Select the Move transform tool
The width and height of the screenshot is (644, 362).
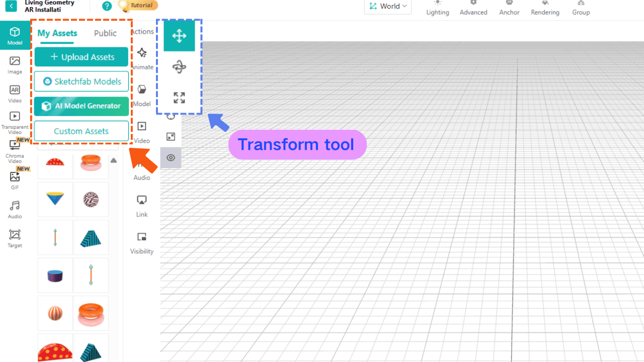[179, 36]
